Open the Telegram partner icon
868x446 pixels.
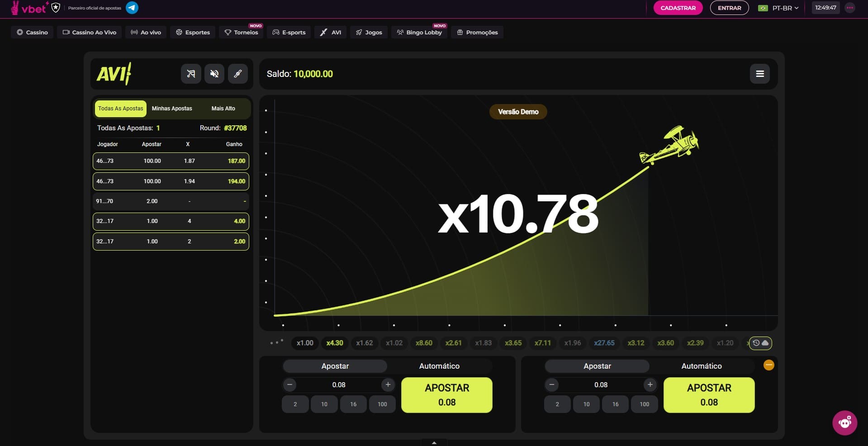coord(132,8)
